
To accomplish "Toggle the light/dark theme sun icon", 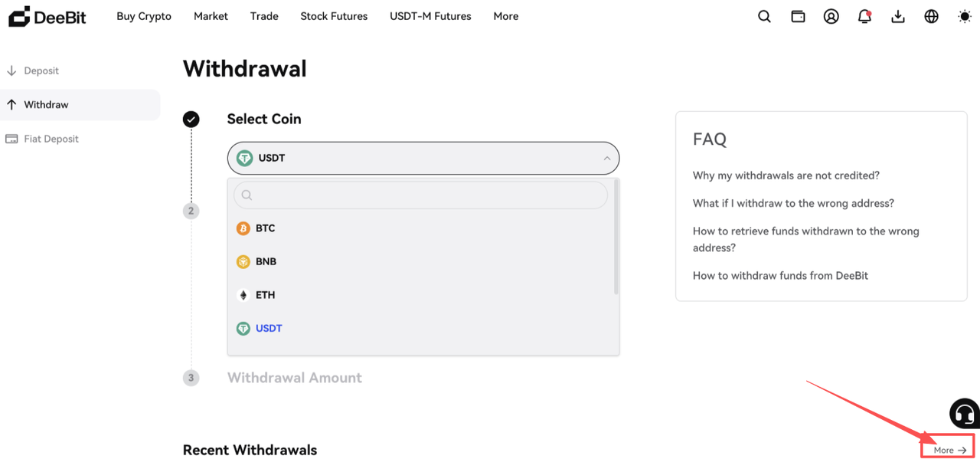I will tap(965, 16).
